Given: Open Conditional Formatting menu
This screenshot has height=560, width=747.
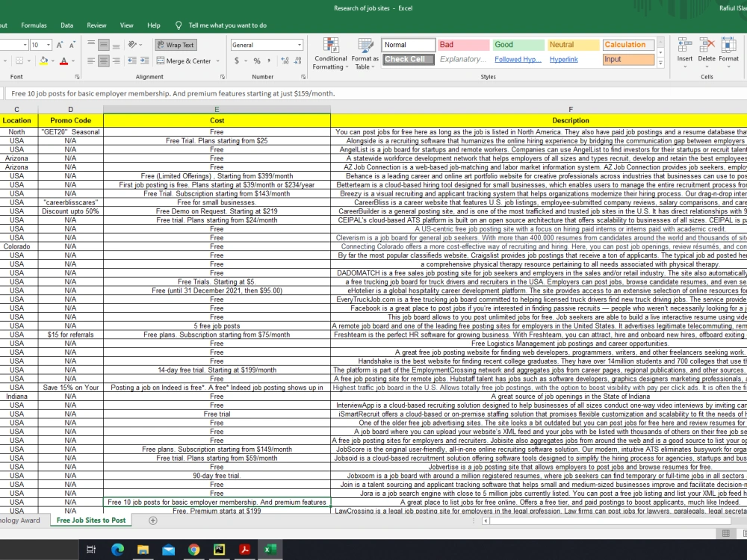Looking at the screenshot, I should 330,54.
